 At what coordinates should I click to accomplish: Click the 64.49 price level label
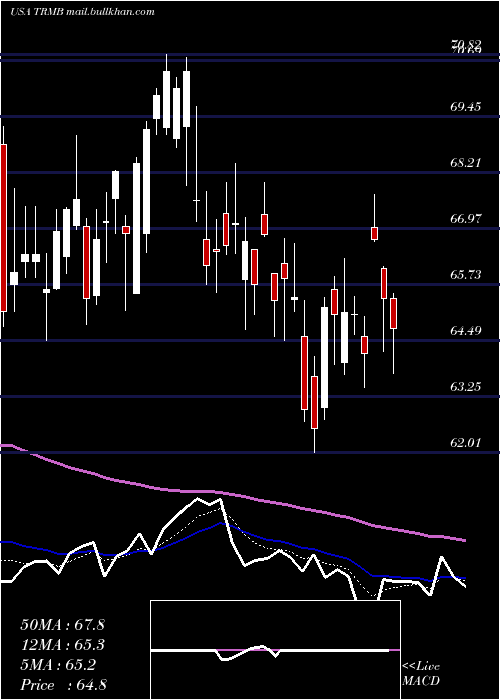[466, 331]
